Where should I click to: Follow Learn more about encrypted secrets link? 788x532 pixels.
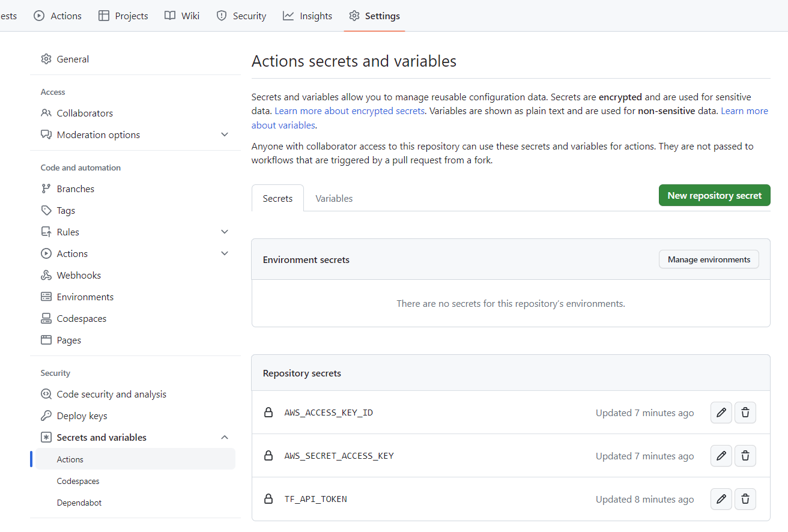tap(350, 111)
